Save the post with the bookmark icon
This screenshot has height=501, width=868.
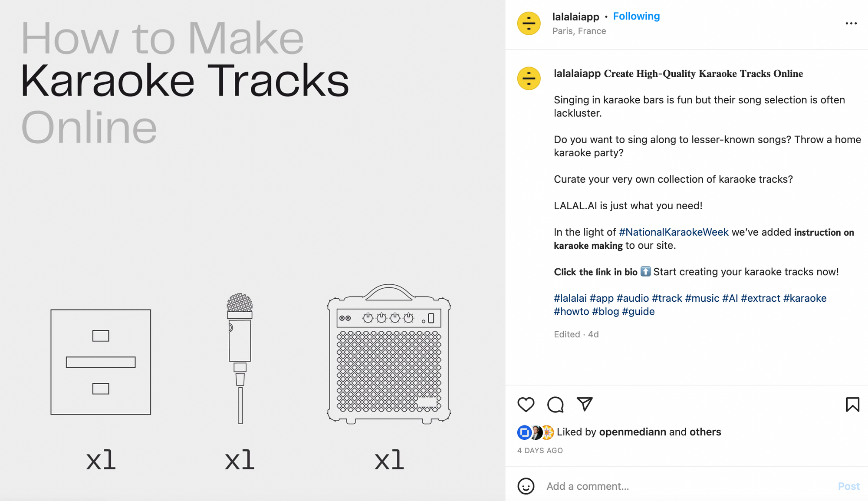click(852, 405)
